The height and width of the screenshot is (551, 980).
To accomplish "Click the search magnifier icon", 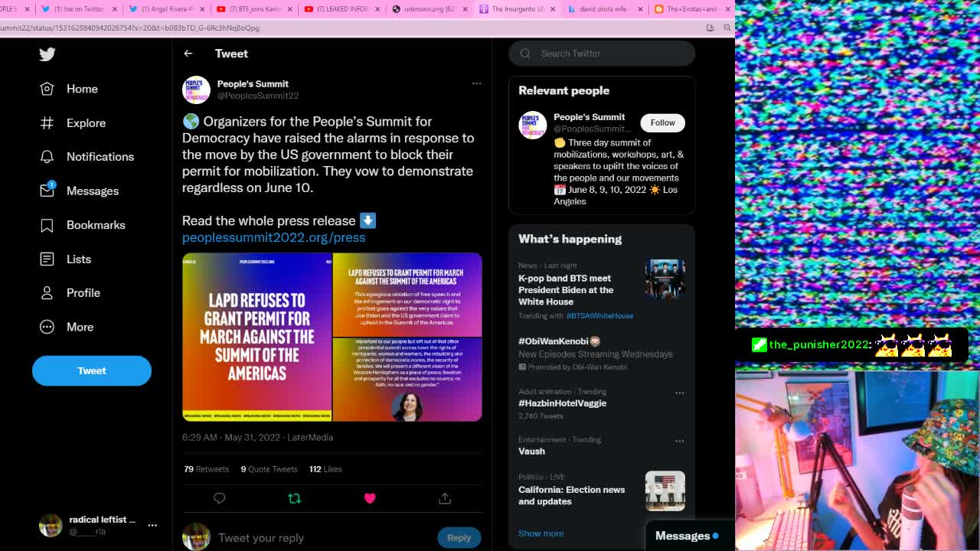I will click(525, 54).
